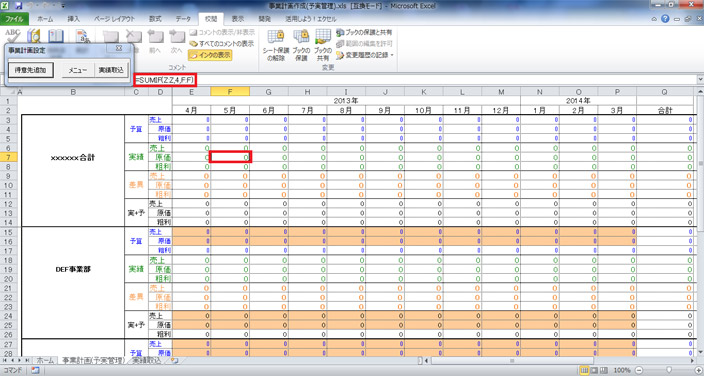Toggle インクの表示 button

tap(210, 55)
